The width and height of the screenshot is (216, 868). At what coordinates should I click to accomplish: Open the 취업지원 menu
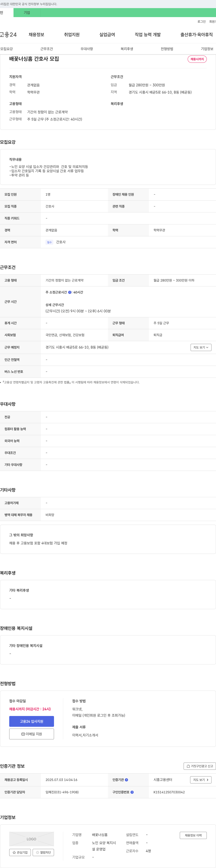[x=72, y=35]
